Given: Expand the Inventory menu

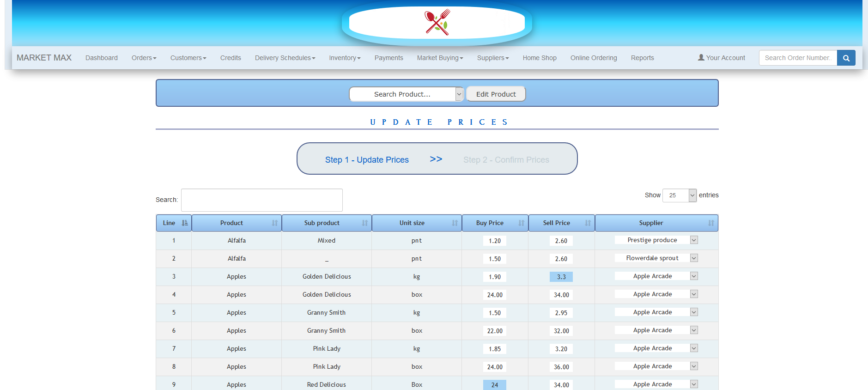Looking at the screenshot, I should [x=345, y=58].
